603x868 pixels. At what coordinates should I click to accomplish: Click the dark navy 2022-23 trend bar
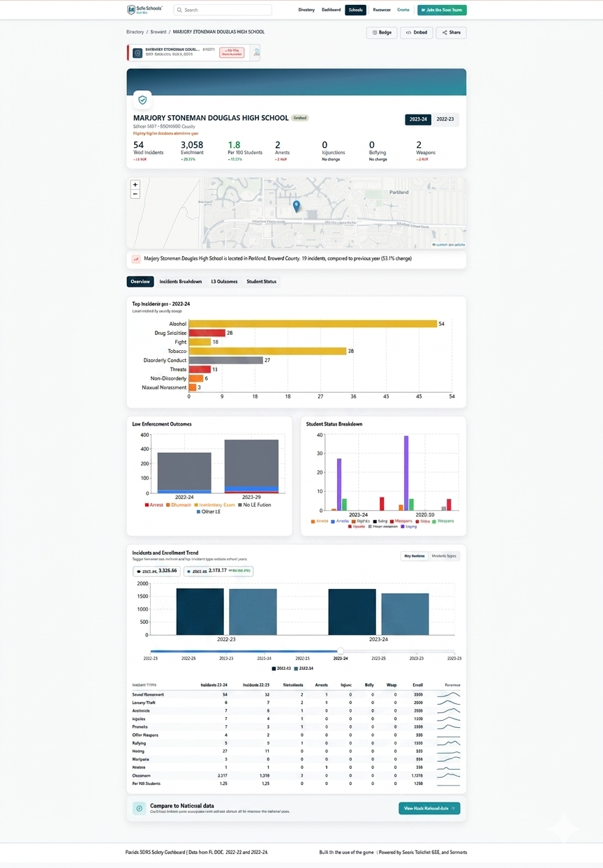[200, 611]
